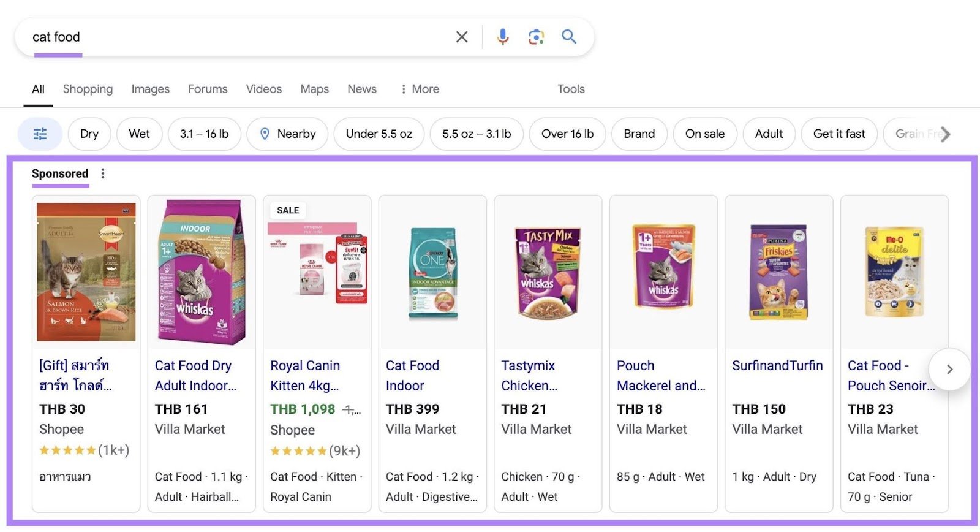Open the three-dot menu beside Sponsored
980x532 pixels.
coord(103,173)
